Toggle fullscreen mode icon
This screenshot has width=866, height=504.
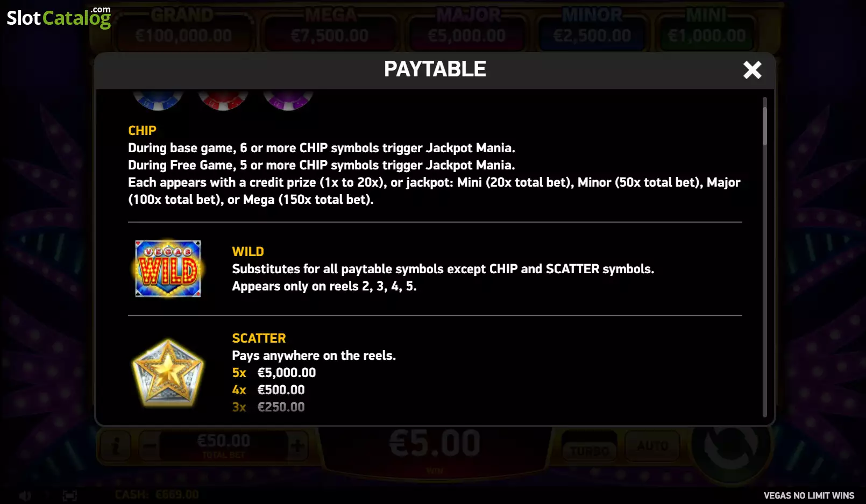(x=69, y=495)
